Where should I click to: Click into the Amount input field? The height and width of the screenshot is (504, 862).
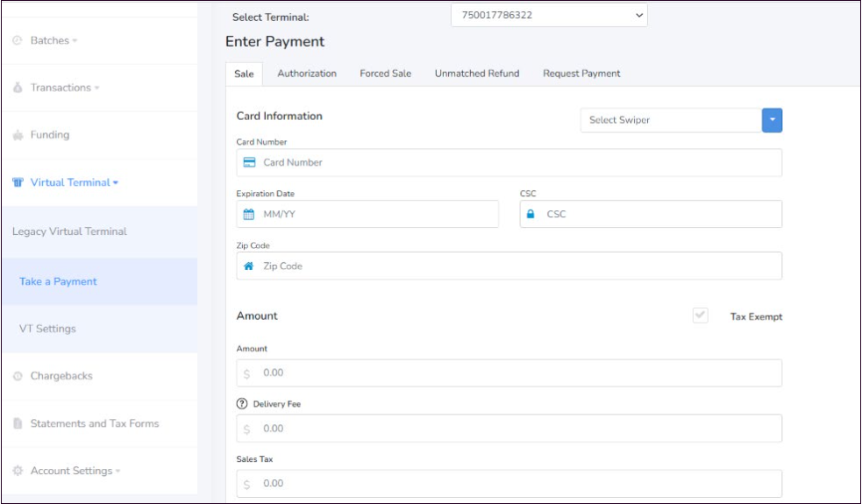click(509, 373)
